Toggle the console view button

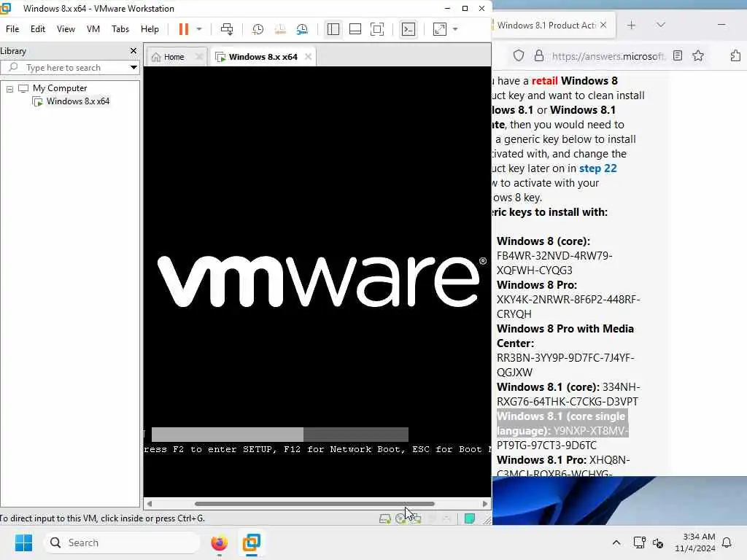point(409,29)
